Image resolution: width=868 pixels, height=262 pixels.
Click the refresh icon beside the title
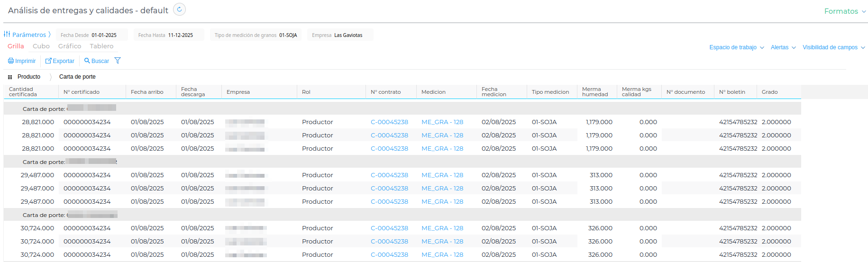[179, 9]
